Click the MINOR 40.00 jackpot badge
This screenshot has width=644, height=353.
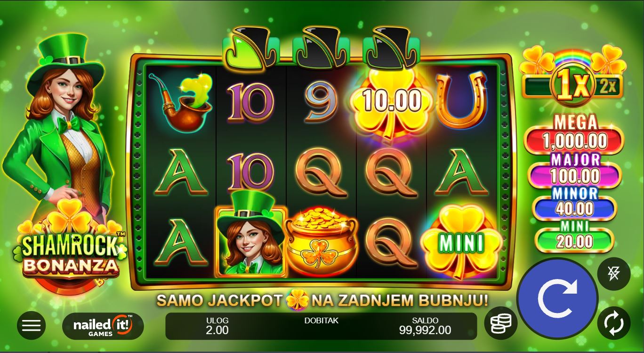[x=574, y=203]
